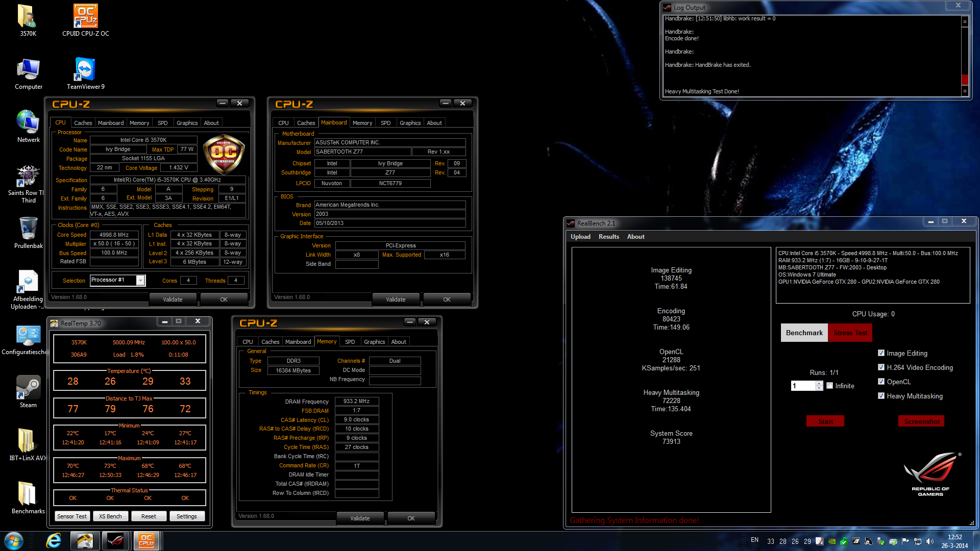Click the EN language indicator in taskbar
Image resolution: width=980 pixels, height=551 pixels.
click(754, 540)
